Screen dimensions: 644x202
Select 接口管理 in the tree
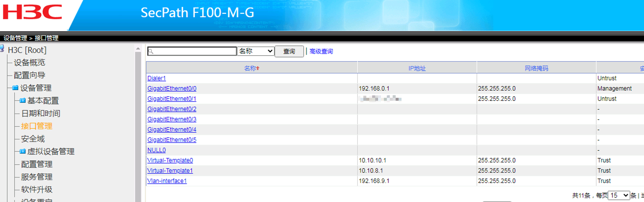click(37, 126)
